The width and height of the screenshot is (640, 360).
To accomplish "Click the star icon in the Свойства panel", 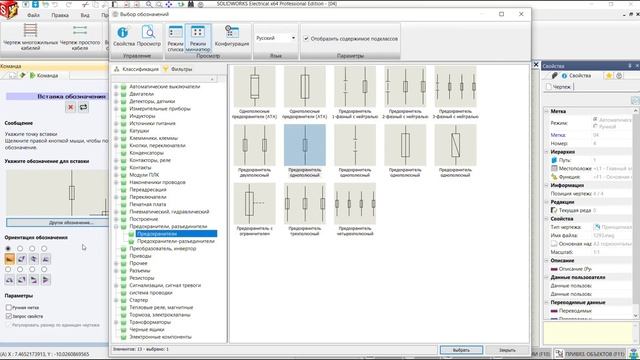I will (609, 76).
